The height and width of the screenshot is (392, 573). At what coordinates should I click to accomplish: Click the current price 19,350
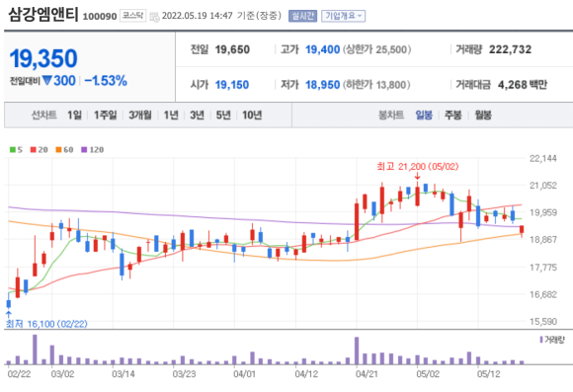coord(43,58)
